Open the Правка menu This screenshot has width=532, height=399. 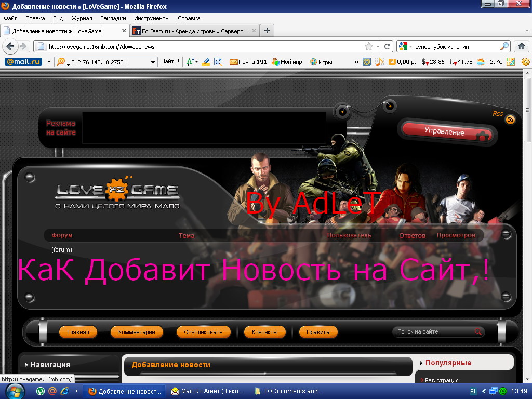point(35,18)
